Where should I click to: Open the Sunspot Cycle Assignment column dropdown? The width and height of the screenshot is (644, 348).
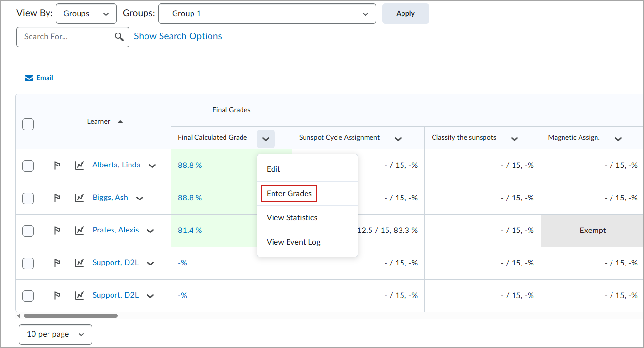(398, 138)
